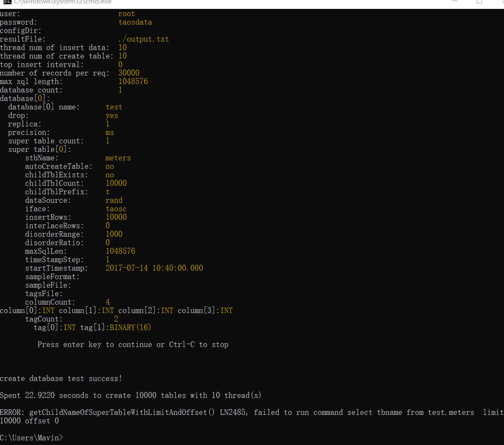Click the stbName value meters
Screen dimensions: 504x445
tap(118, 157)
